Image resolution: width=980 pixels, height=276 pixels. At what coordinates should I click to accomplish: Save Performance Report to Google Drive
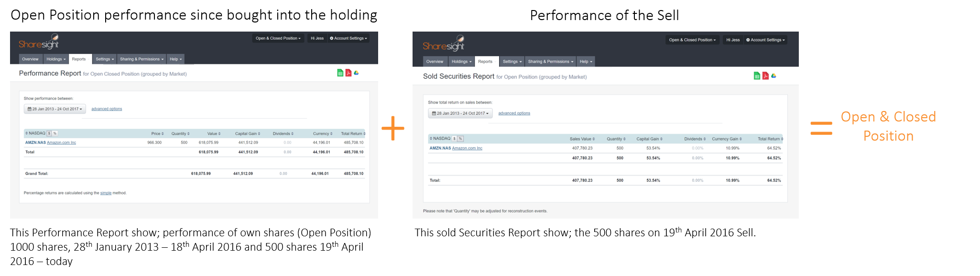[356, 73]
